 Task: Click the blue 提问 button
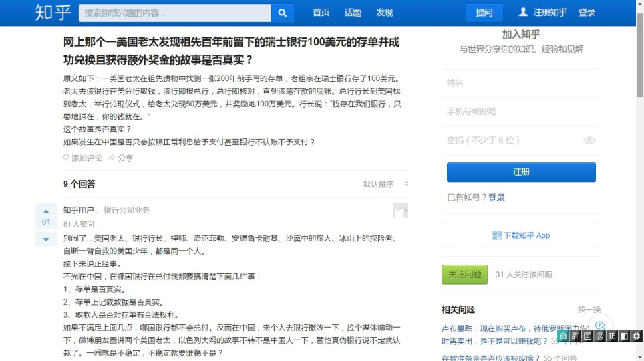(484, 13)
